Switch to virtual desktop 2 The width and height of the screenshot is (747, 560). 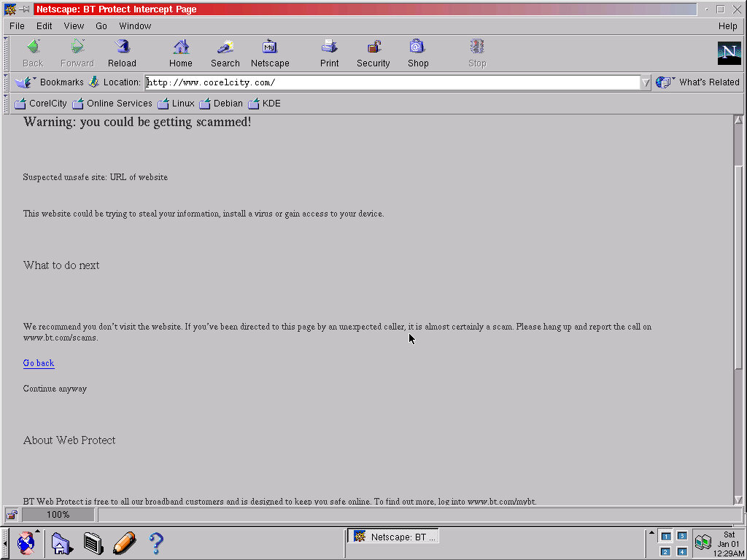pos(665,552)
